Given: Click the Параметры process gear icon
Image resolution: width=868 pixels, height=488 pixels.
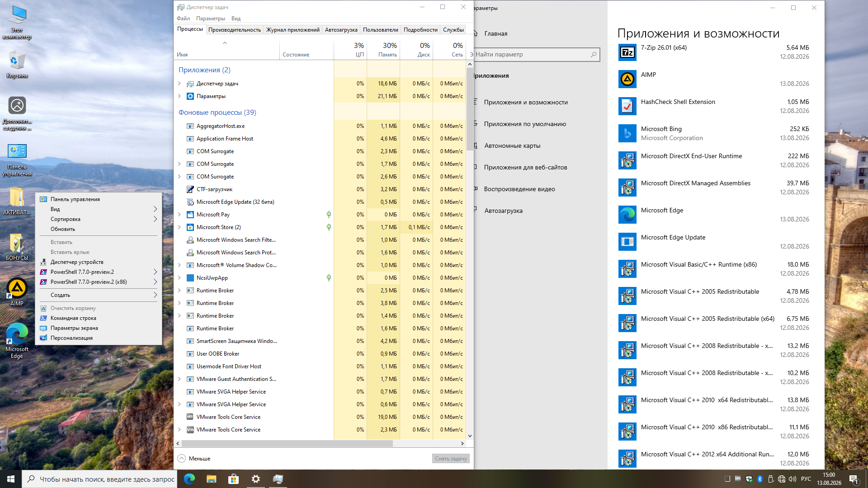Looking at the screenshot, I should click(190, 96).
